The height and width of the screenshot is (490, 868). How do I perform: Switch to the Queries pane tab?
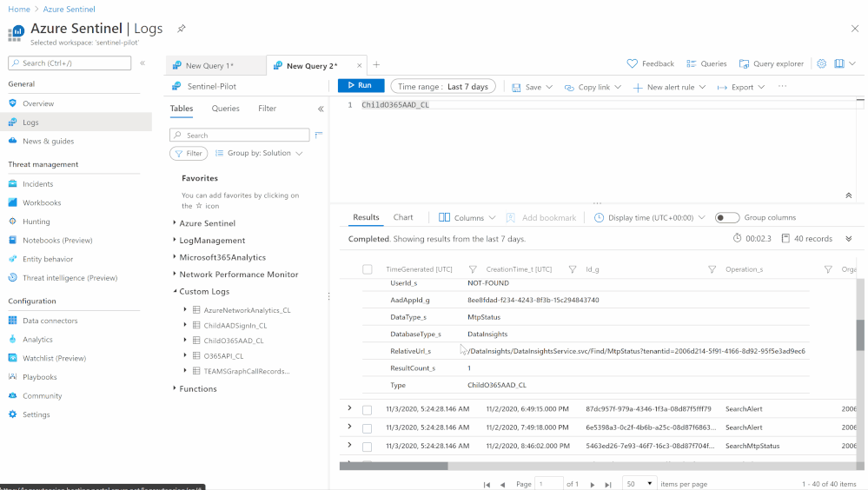[225, 109]
